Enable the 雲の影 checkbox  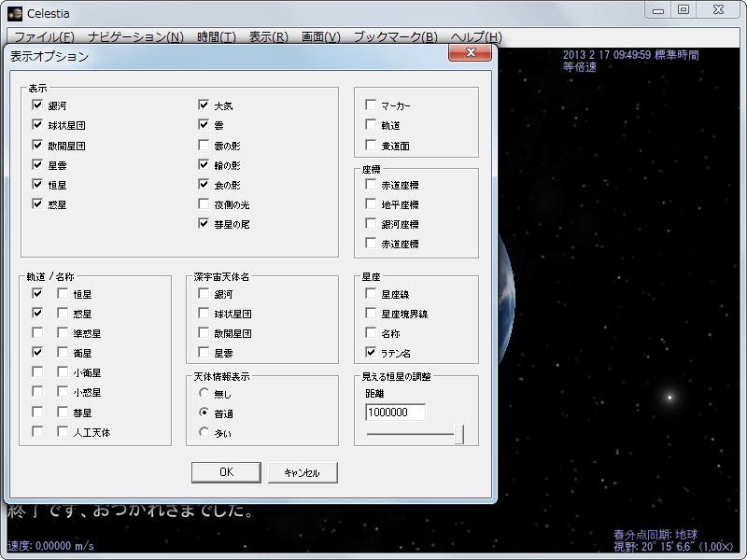click(204, 145)
